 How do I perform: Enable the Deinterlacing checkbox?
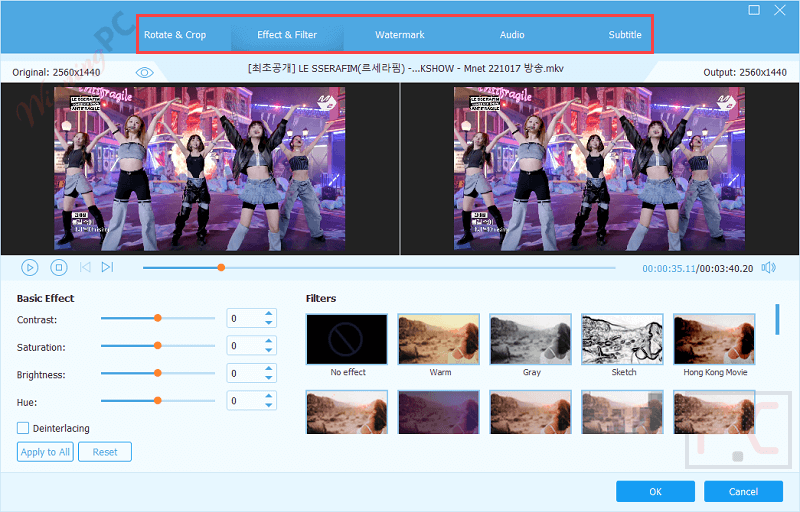pyautogui.click(x=23, y=428)
